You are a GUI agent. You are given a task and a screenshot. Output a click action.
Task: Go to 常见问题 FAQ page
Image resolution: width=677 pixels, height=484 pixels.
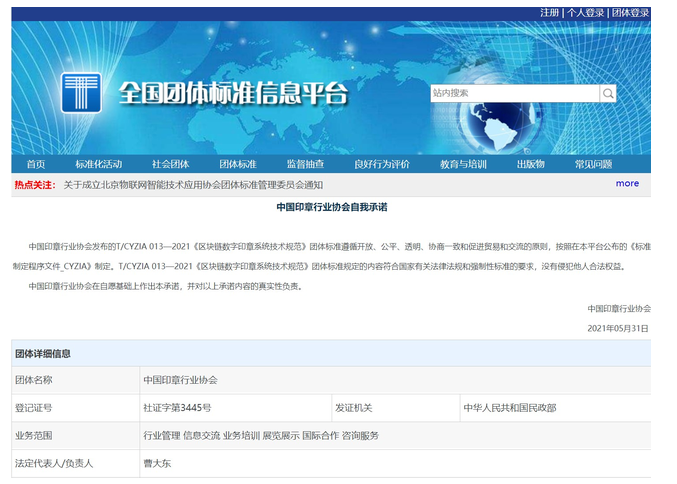(x=593, y=164)
